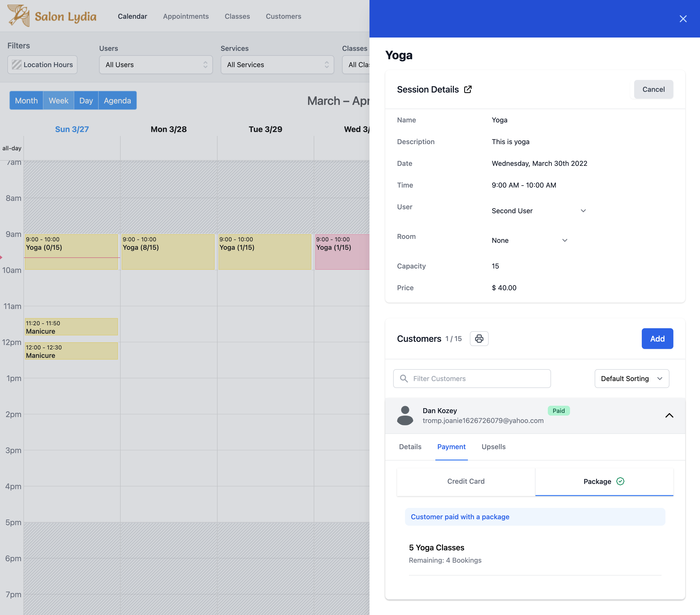Viewport: 700px width, 615px height.
Task: Close the Yoga side panel
Action: click(683, 19)
